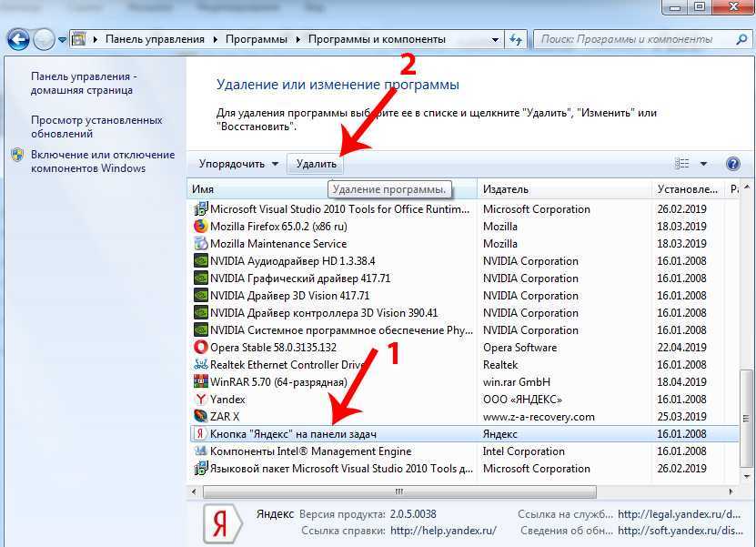Viewport: 756px width, 547px height.
Task: Click the 'Удалить' toolbar button
Action: pos(316,164)
